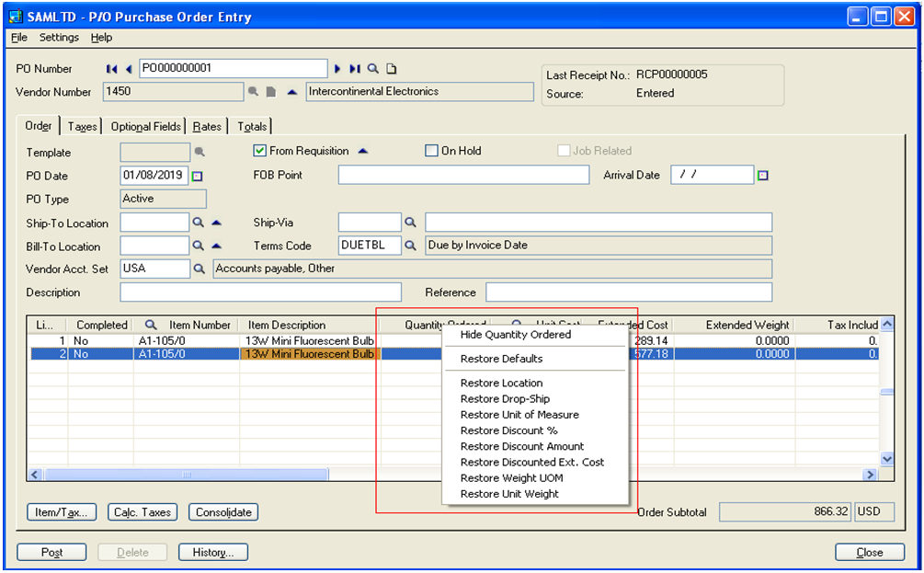924x573 pixels.
Task: Switch to the Totals tab
Action: 252,126
